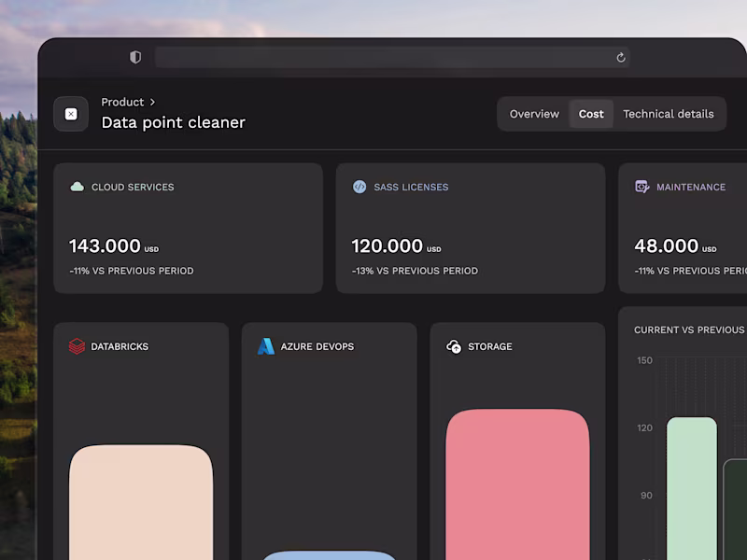The image size is (747, 560).
Task: Click the Databricks logo icon
Action: (x=77, y=346)
